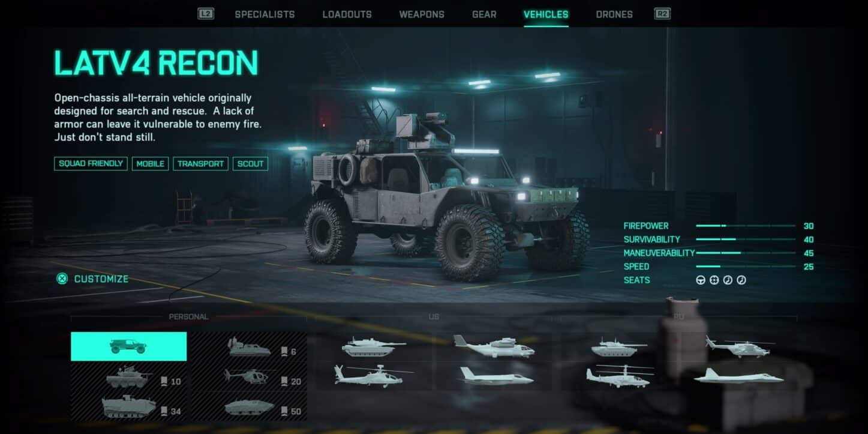The width and height of the screenshot is (868, 434).
Task: Pick the small scout helicopter level 20
Action: 250,377
